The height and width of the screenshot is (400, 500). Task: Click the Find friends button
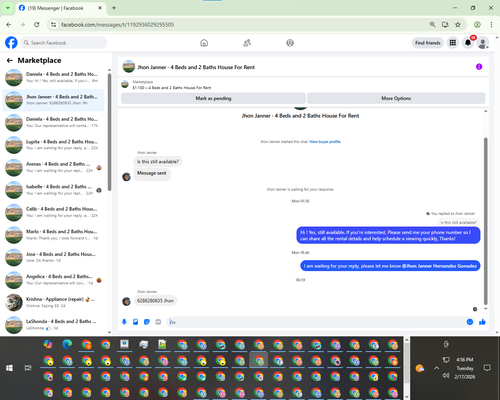click(x=428, y=43)
